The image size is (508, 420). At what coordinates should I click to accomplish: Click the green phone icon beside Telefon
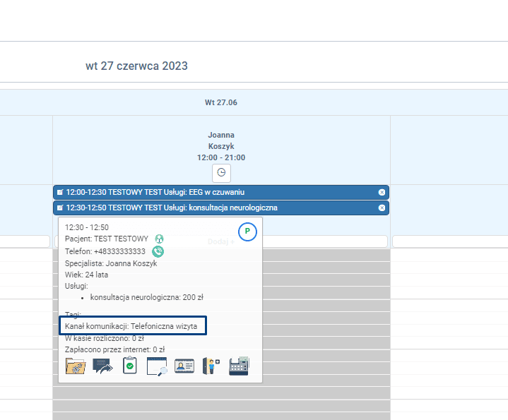[x=158, y=251]
